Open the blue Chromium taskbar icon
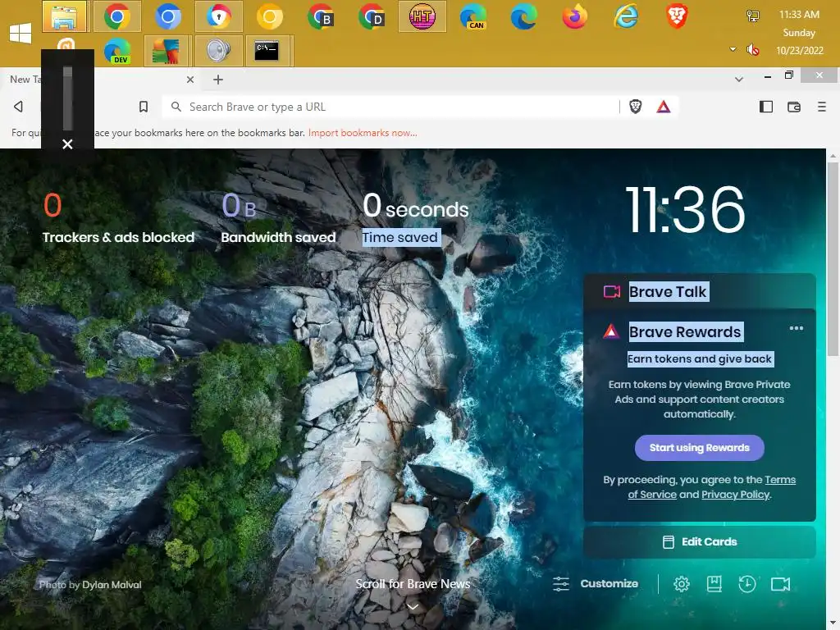The image size is (840, 630). [167, 16]
